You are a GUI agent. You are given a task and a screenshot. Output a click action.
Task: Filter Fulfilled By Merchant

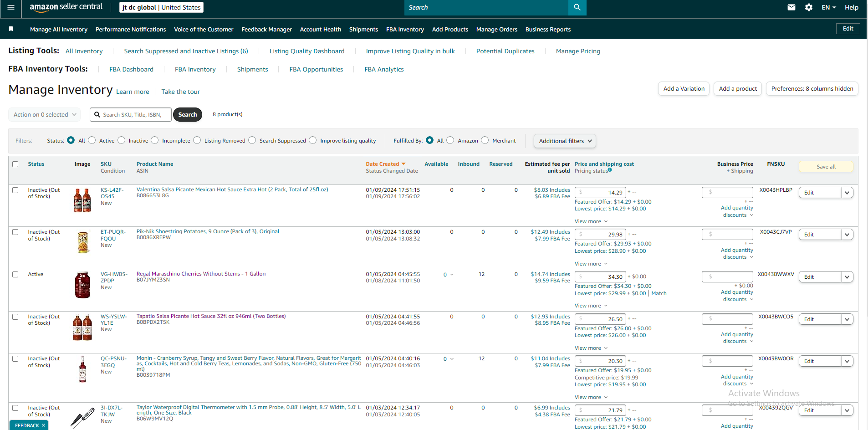[485, 140]
